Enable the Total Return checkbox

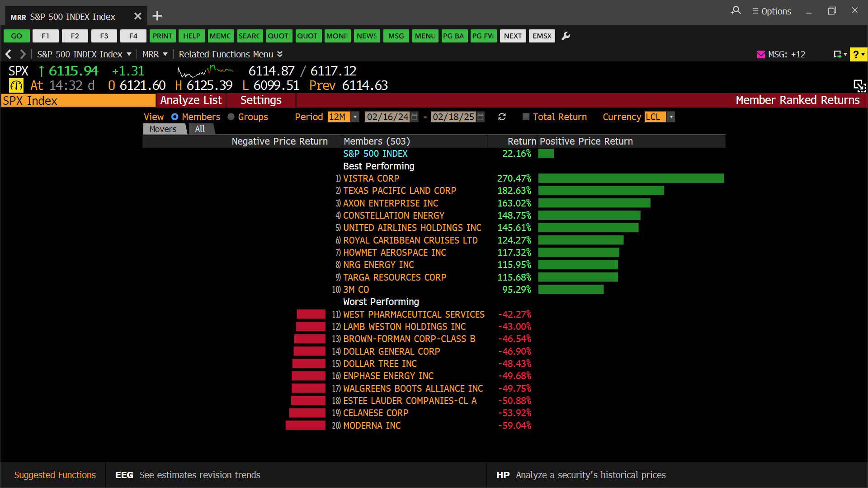(x=526, y=117)
